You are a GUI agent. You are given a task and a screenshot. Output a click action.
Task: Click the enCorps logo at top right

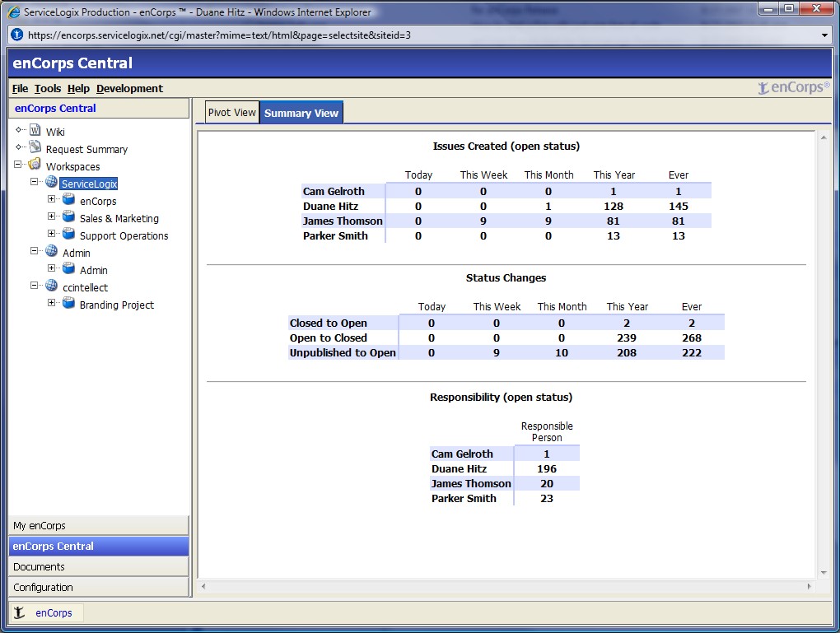[x=794, y=87]
